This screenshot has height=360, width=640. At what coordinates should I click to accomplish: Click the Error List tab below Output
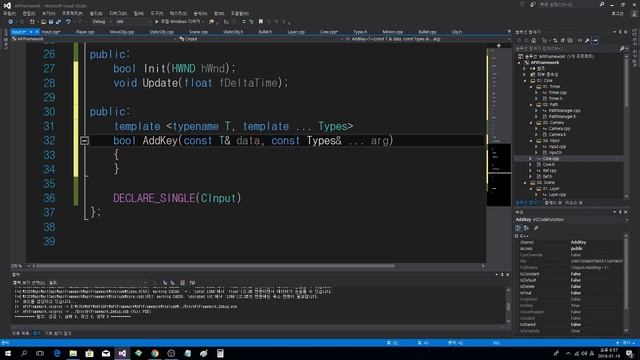tap(20, 333)
